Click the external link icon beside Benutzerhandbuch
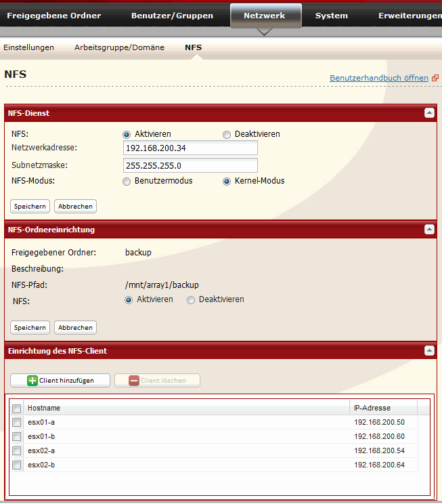This screenshot has height=504, width=442. tap(435, 78)
